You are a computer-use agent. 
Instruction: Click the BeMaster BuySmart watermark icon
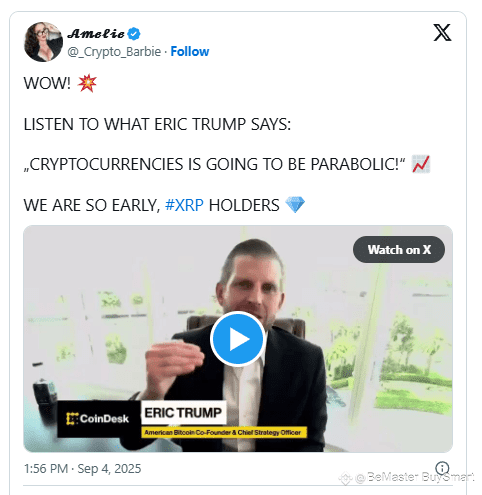[x=346, y=478]
